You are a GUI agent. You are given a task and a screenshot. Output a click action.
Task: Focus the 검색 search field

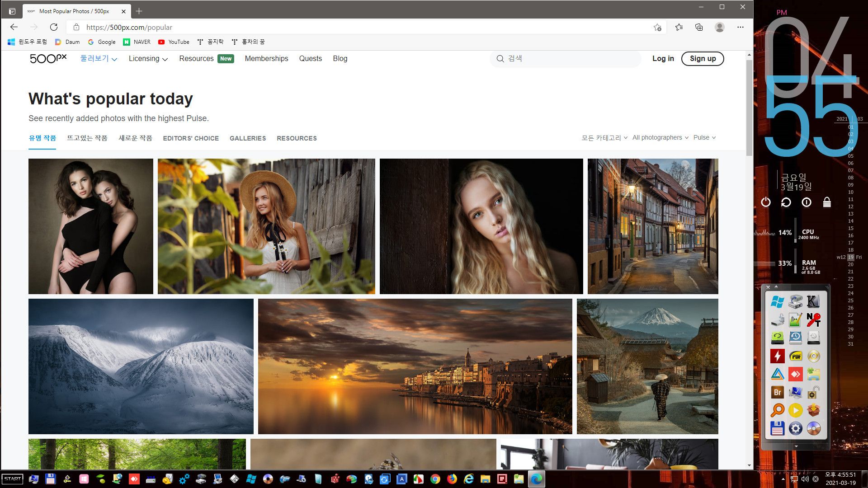click(565, 59)
